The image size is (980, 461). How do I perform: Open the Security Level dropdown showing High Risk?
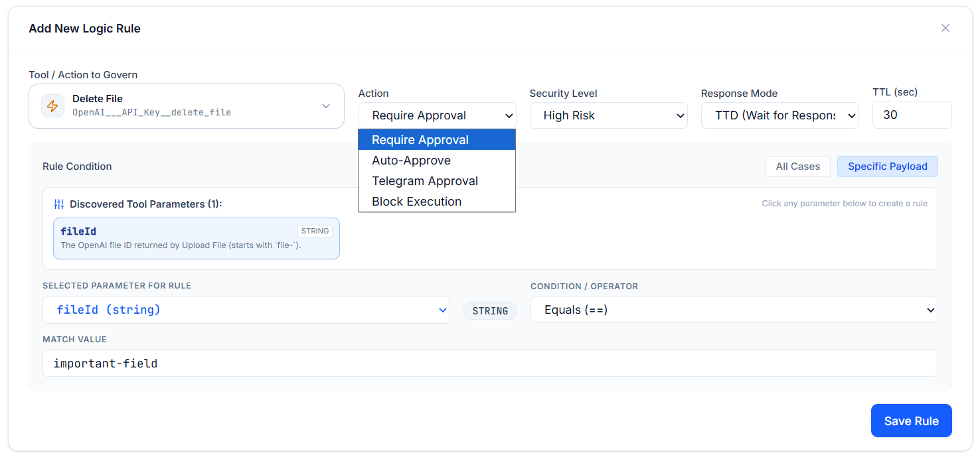(x=608, y=115)
